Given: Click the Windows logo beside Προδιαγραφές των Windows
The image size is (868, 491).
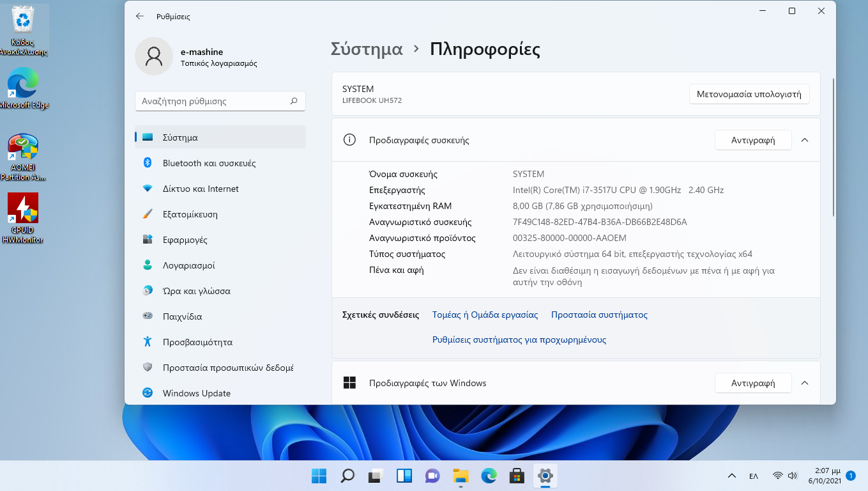Looking at the screenshot, I should (x=349, y=383).
